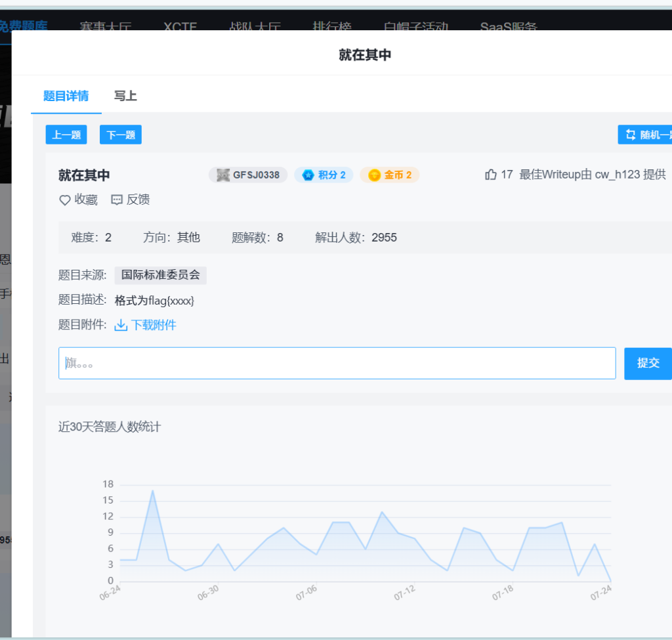Click the random challenge shuffle icon
Viewport: 672px width, 640px height.
tap(631, 135)
